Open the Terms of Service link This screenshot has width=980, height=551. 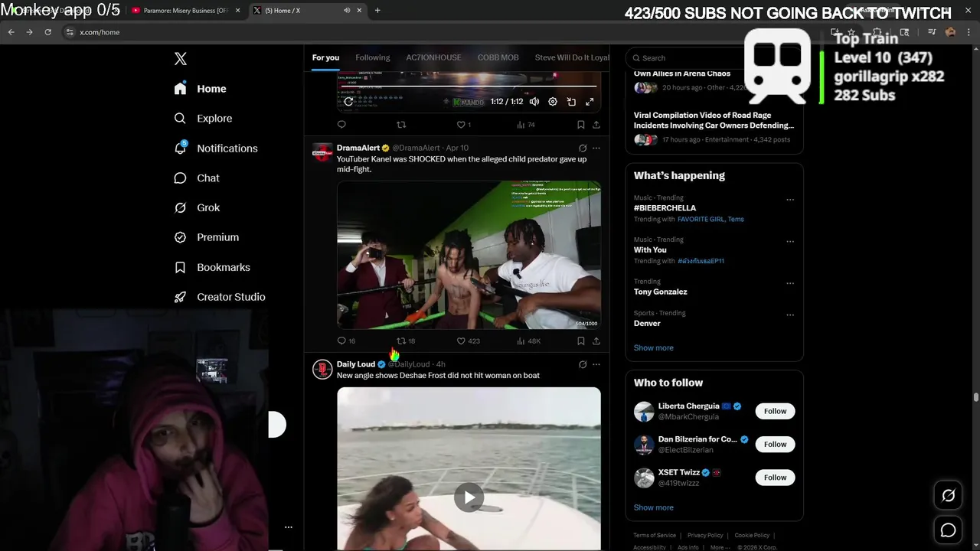click(x=655, y=536)
